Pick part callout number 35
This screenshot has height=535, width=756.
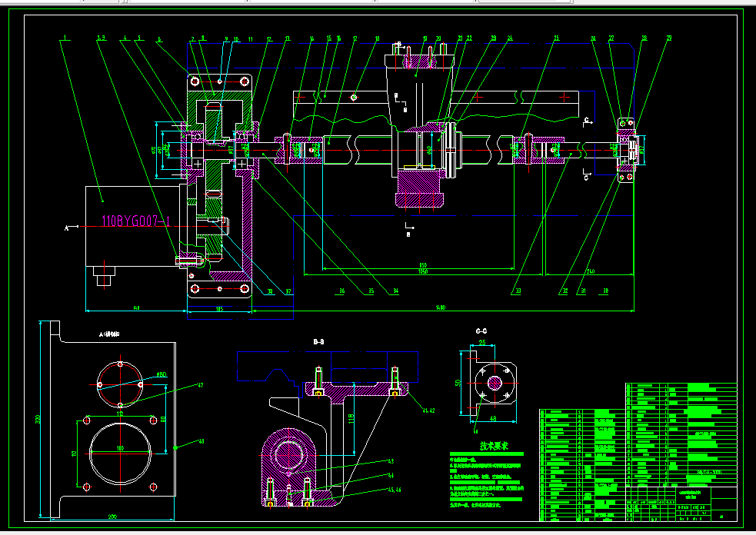click(x=371, y=291)
